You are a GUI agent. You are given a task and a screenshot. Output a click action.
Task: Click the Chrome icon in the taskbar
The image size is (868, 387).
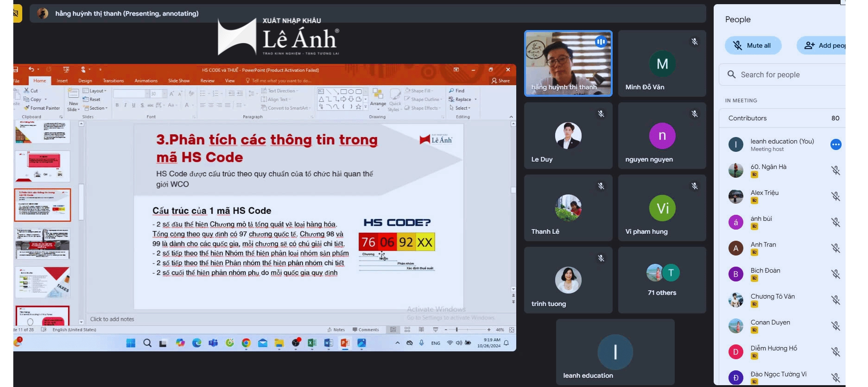point(246,343)
